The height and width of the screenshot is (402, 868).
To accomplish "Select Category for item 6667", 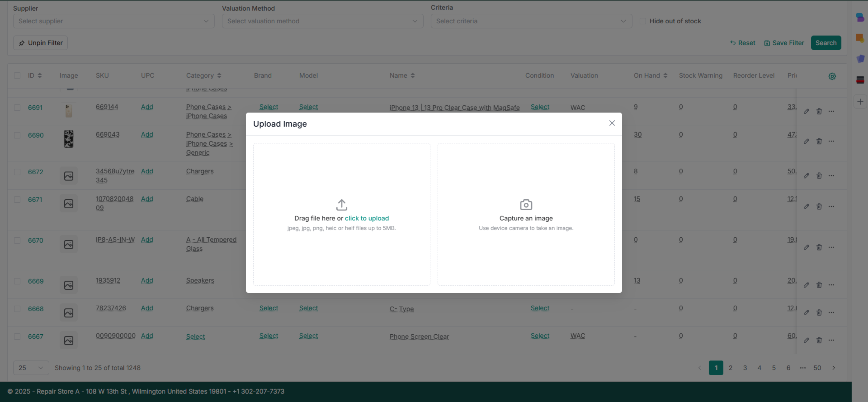I will (x=195, y=337).
